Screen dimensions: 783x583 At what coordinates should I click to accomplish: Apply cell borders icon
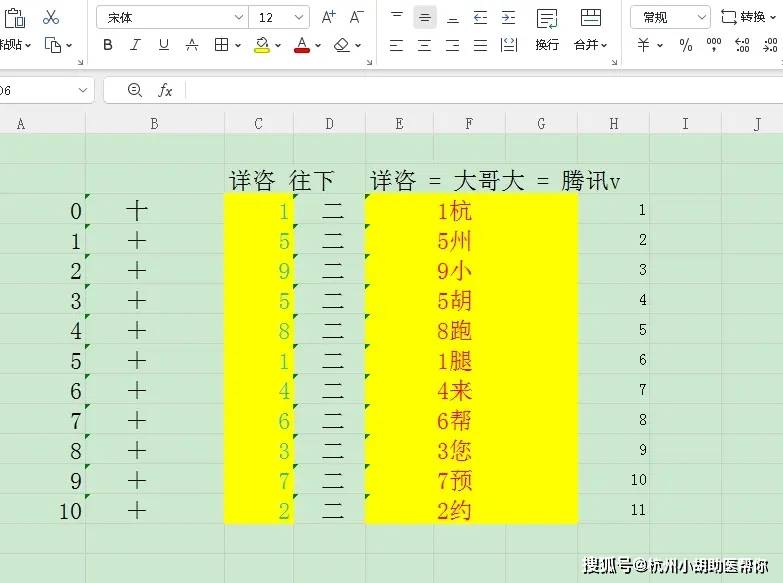click(x=221, y=45)
